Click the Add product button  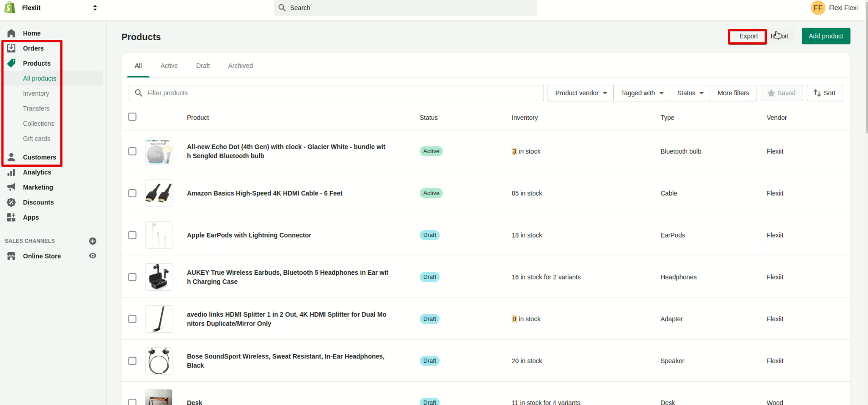[826, 36]
